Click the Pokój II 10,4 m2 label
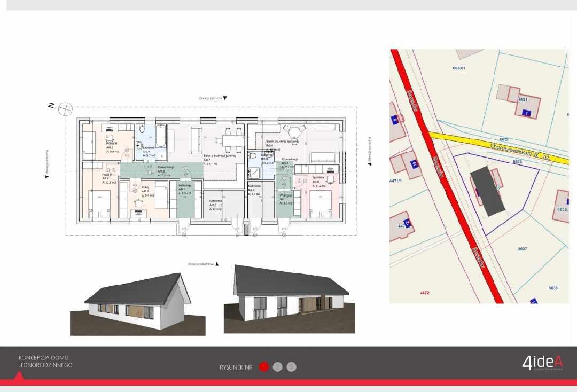Image resolution: width=577 pixels, height=392 pixels. (x=109, y=179)
